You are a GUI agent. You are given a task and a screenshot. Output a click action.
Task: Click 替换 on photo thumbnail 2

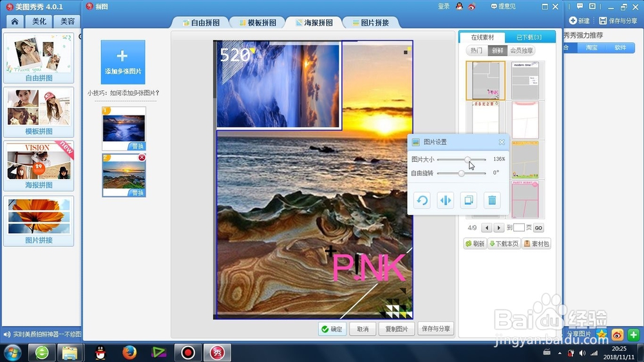pos(138,193)
